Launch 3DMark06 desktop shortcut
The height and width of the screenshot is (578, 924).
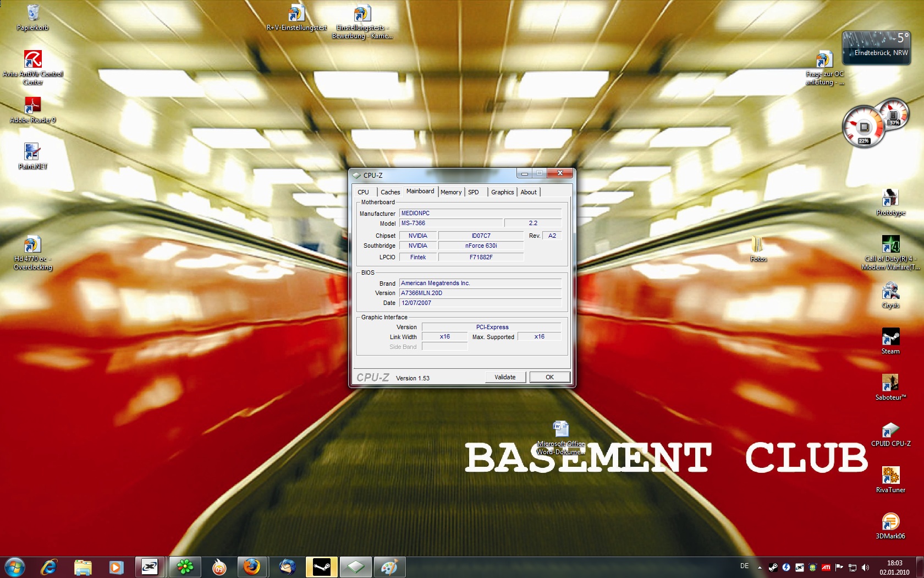point(890,526)
